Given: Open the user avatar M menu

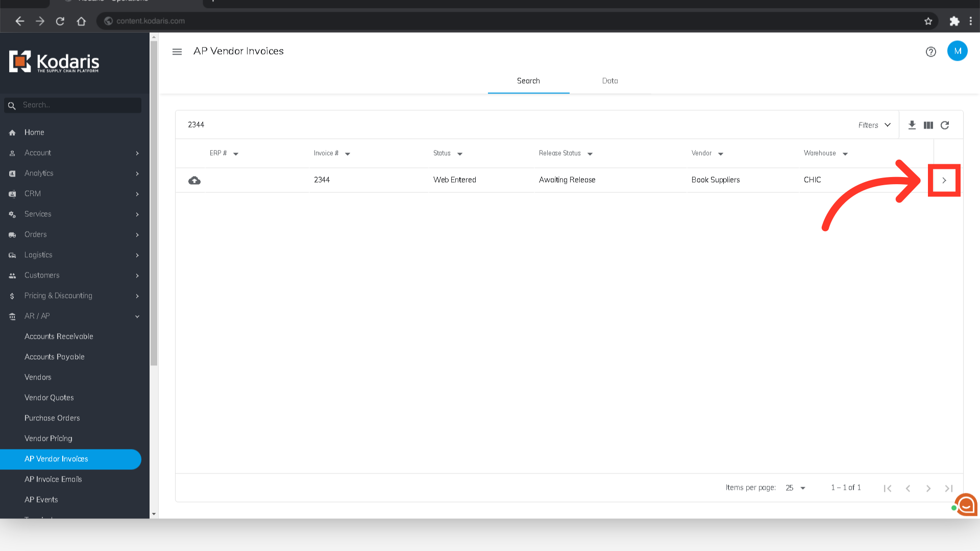Looking at the screenshot, I should 957,51.
